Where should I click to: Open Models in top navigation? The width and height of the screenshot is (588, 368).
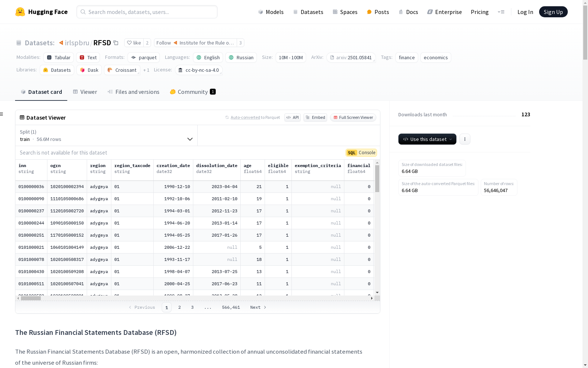[x=271, y=12]
